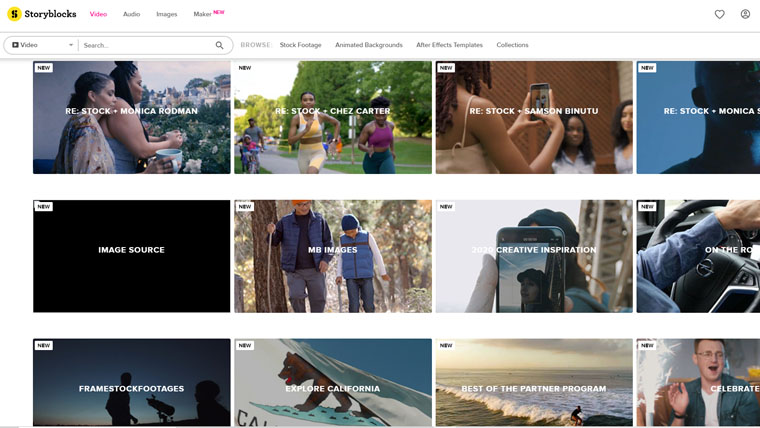Open favorites via the heart icon
The image size is (760, 428).
point(719,14)
